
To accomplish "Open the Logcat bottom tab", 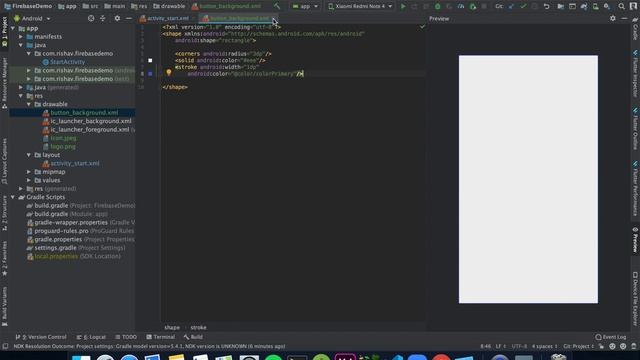I will click(91, 337).
